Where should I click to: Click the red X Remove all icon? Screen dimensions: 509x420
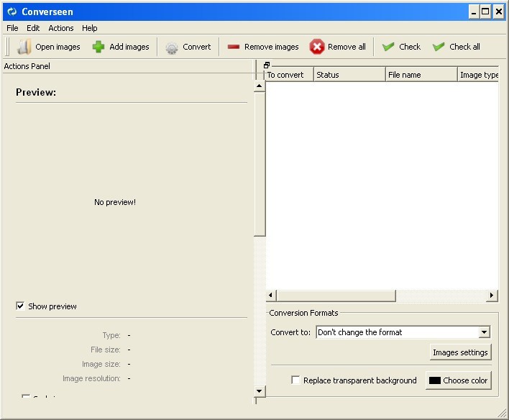[316, 47]
